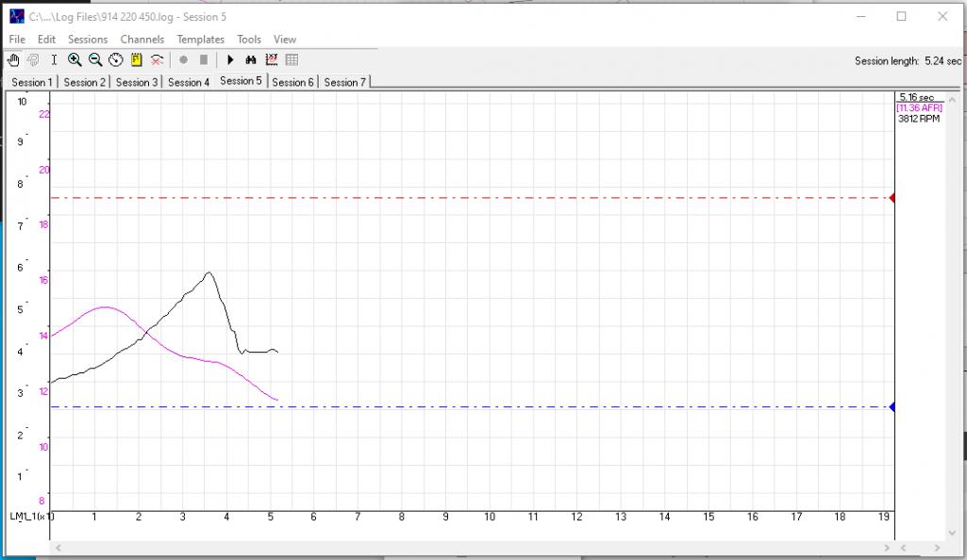Click the red chart plot icon
The width and height of the screenshot is (967, 560).
[x=272, y=59]
